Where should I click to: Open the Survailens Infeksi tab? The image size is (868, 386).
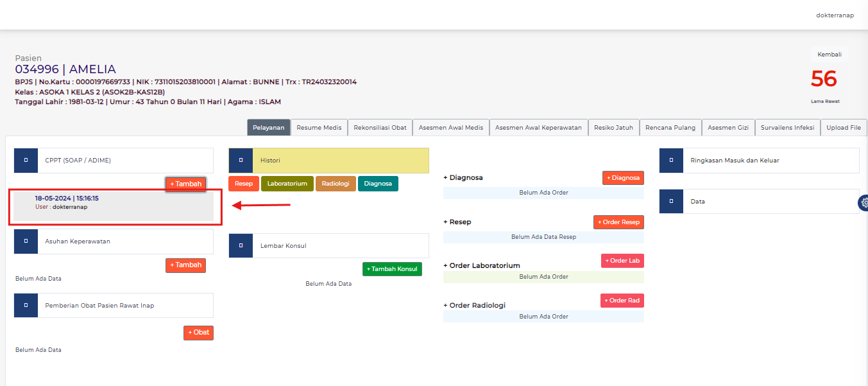tap(787, 127)
